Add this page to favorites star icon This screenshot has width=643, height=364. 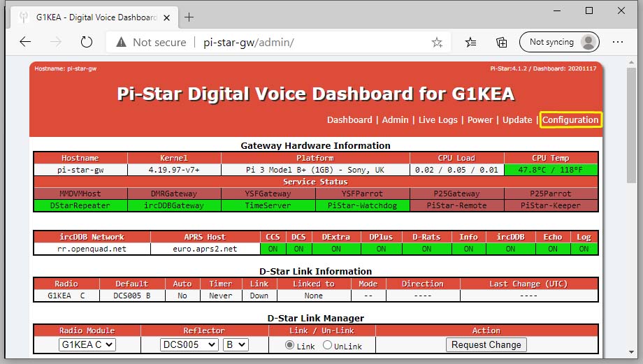pos(437,42)
